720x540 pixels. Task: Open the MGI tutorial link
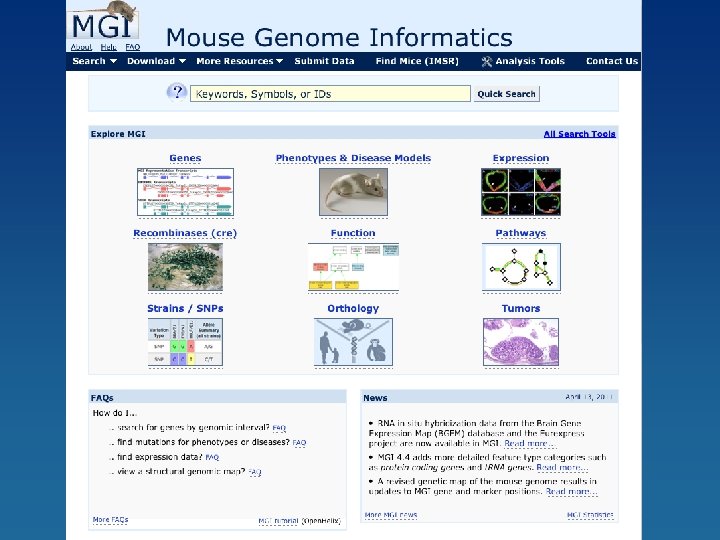[279, 521]
